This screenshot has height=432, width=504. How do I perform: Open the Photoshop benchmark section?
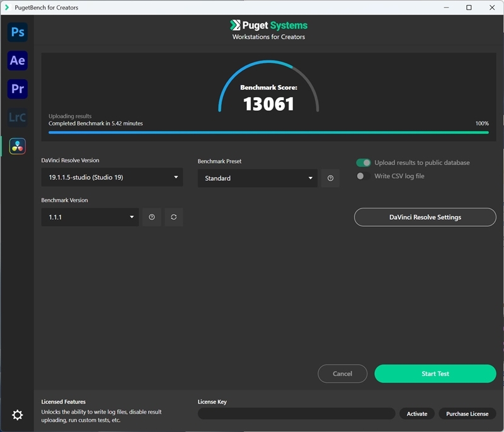[16, 31]
